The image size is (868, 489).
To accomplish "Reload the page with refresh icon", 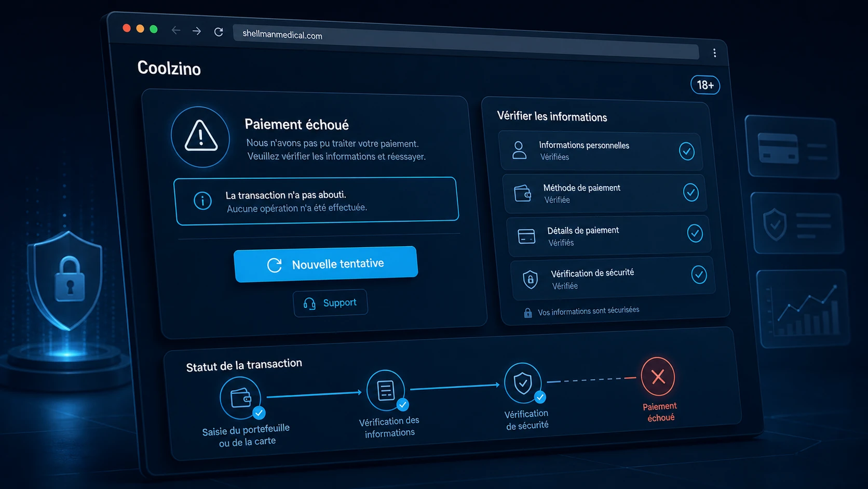I will point(219,32).
